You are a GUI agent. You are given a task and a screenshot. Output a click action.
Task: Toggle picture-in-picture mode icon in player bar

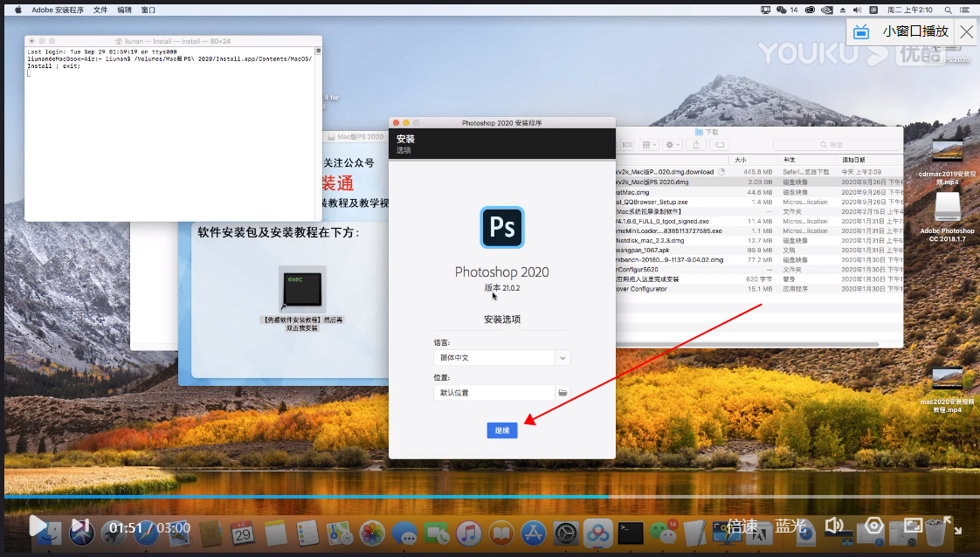tap(913, 526)
